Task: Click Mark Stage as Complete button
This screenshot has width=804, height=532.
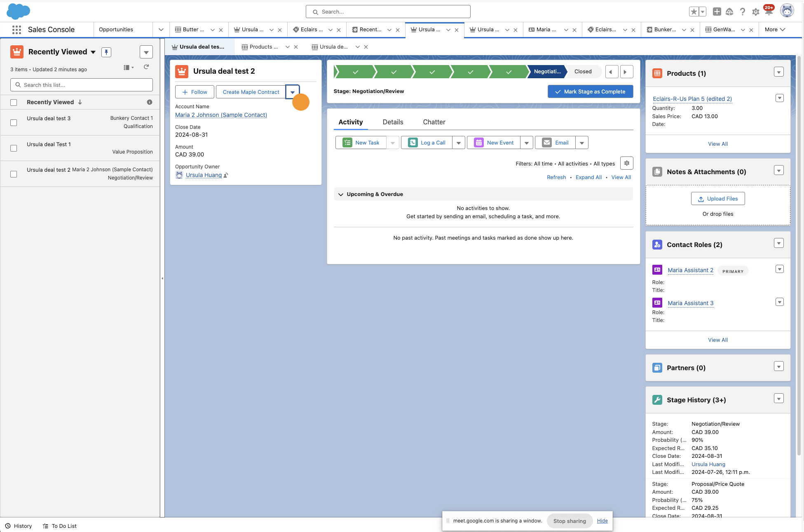Action: (x=590, y=92)
